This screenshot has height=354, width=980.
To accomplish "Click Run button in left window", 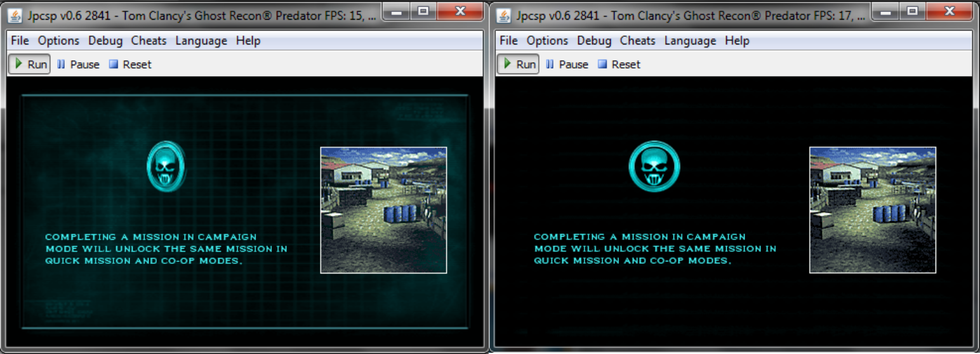I will [29, 64].
